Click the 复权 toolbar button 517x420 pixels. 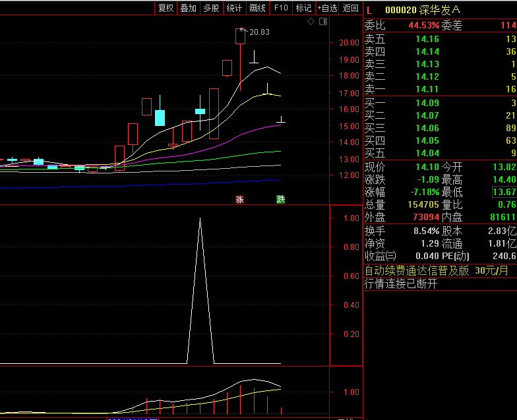(166, 8)
